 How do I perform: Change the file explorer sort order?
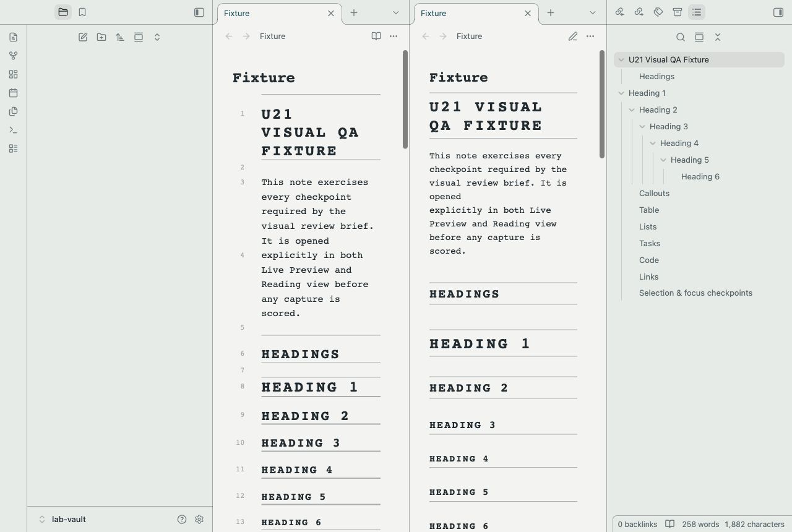(120, 37)
